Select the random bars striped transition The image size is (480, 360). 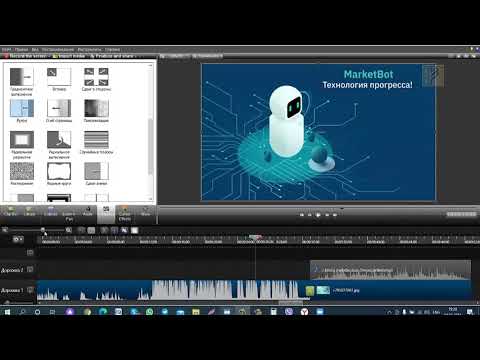point(96,140)
